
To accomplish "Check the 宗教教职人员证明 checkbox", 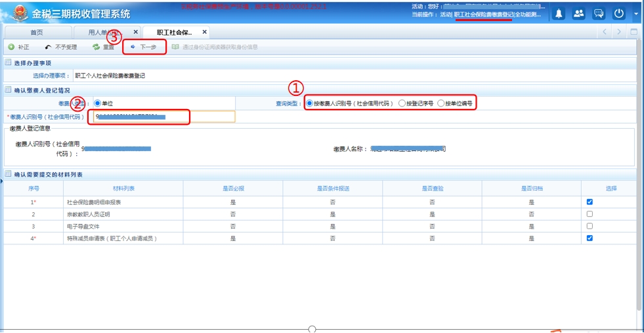I will [590, 214].
